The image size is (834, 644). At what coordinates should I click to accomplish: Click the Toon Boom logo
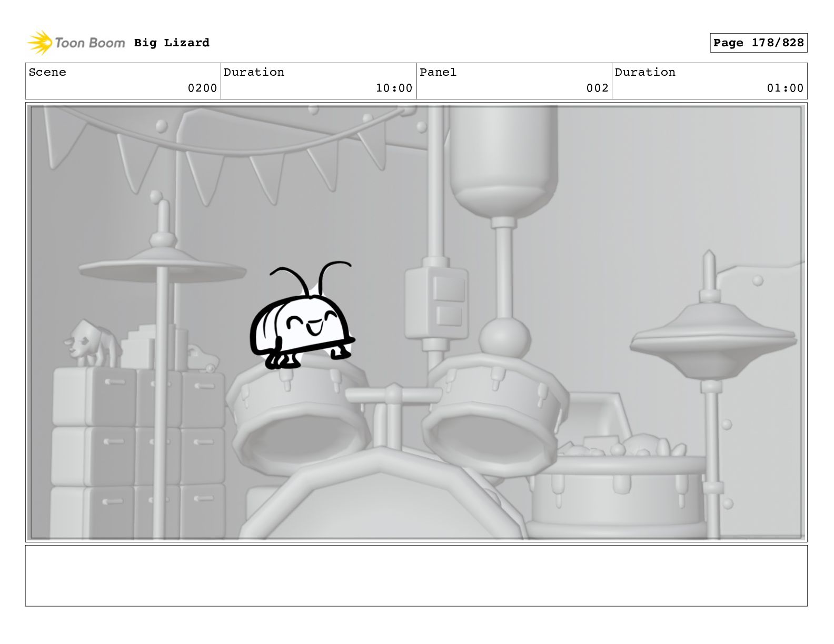pyautogui.click(x=76, y=43)
